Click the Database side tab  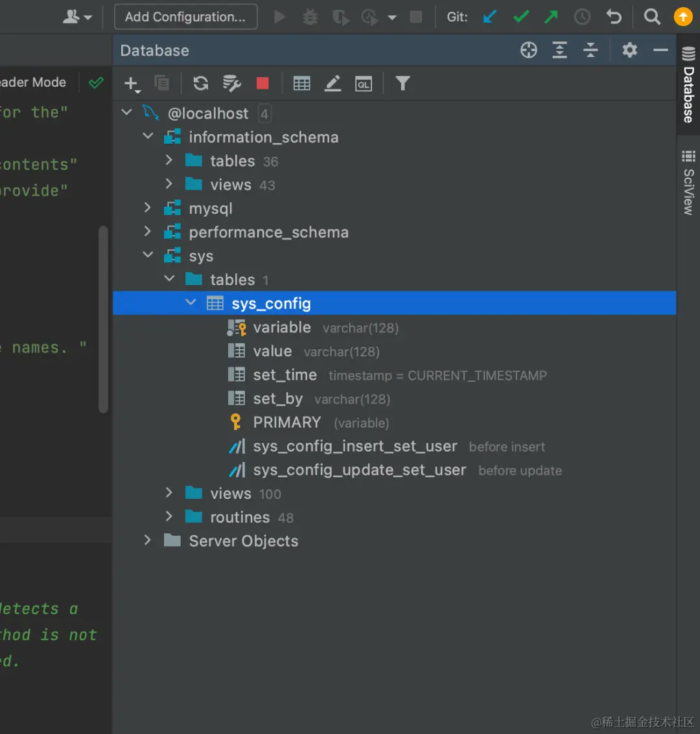tap(688, 86)
